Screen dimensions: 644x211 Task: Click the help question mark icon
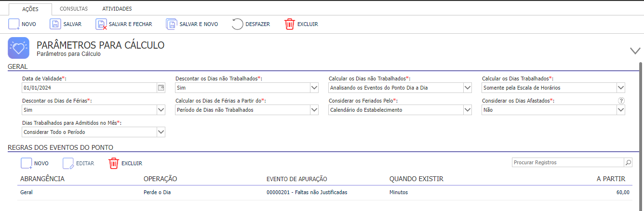[x=621, y=101]
